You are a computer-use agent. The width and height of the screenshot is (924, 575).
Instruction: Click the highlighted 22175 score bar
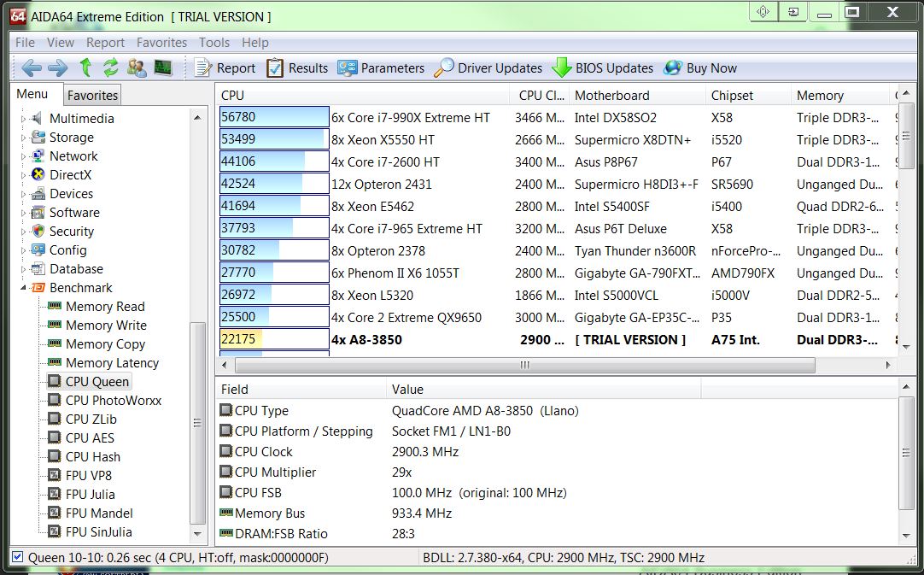(x=274, y=339)
